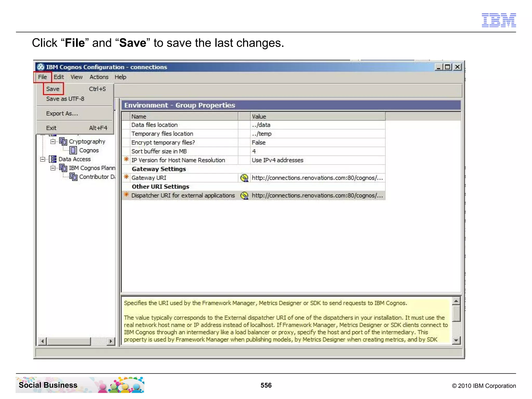Image resolution: width=532 pixels, height=399 pixels.
Task: Select Dispatcher URI for external applications name
Action: point(184,196)
